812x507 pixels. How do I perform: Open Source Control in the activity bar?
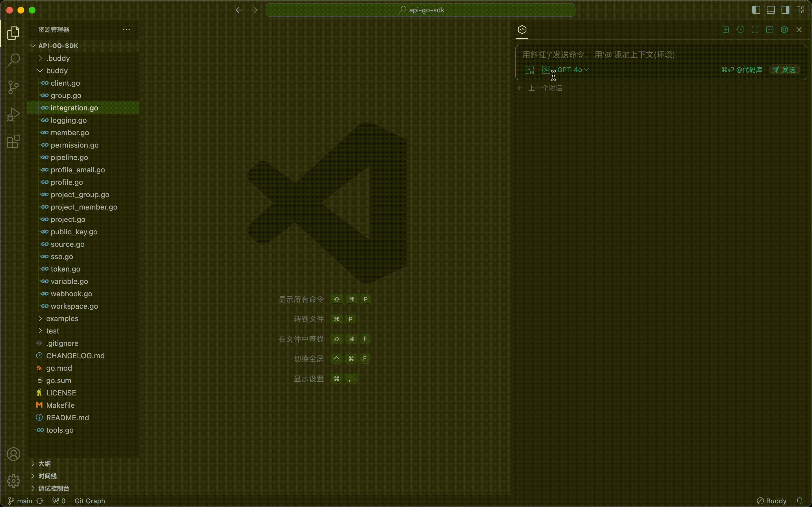click(13, 87)
